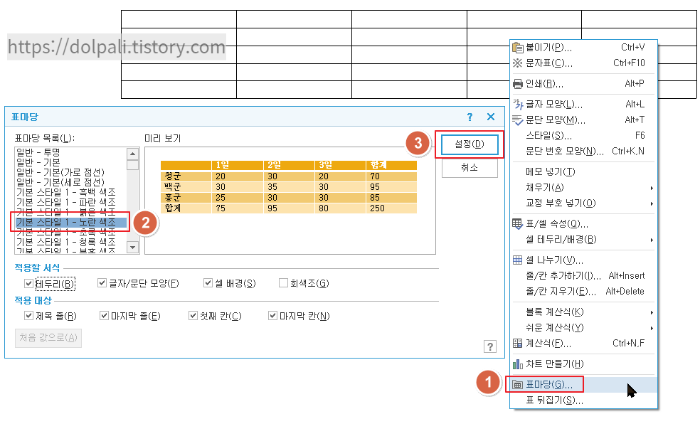This screenshot has width=700, height=422.
Task: Click the 표마당 목록 scrollbar up arrow
Action: [x=132, y=154]
